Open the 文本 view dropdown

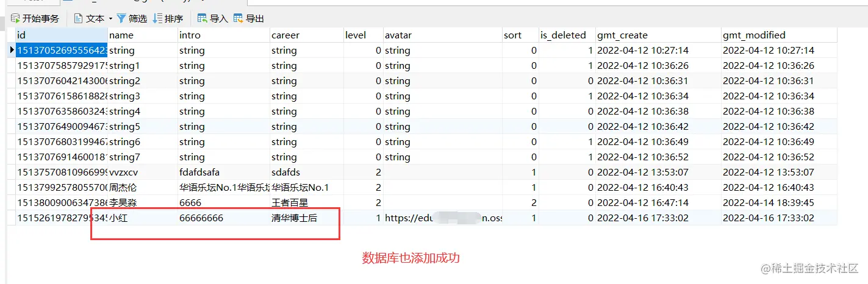[93, 18]
